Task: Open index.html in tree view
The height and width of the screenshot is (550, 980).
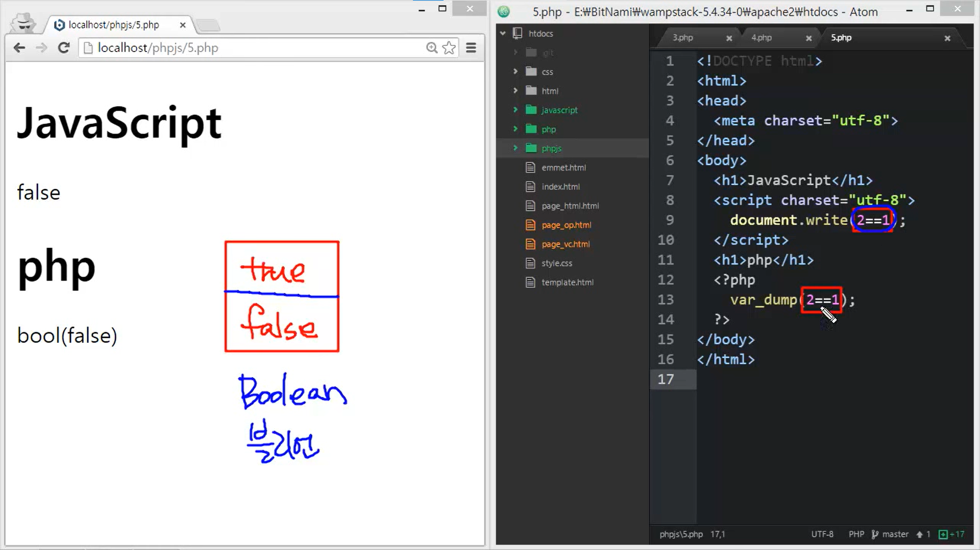Action: [560, 187]
